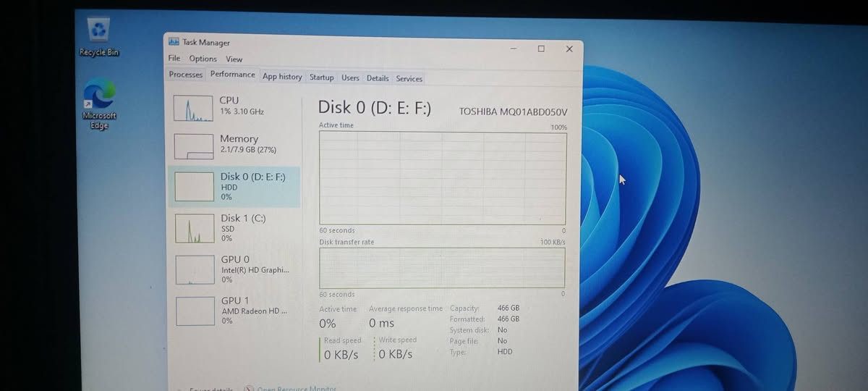
Task: Click the Write speed 0 KB/s value
Action: 396,355
